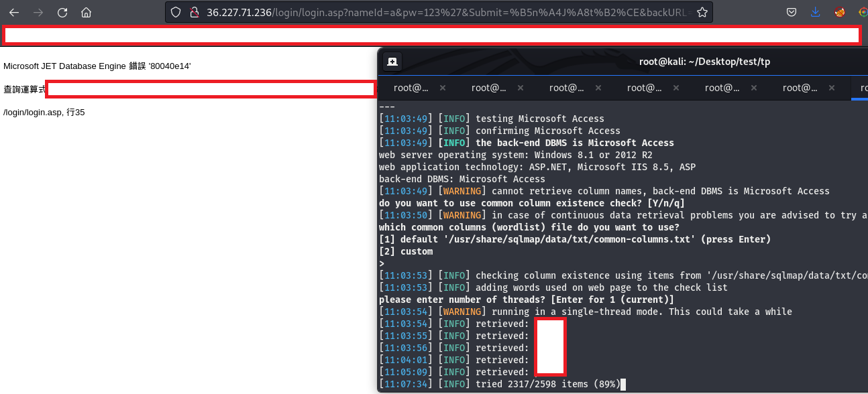Switch to the fourth root@ terminal tab
Image resolution: width=868 pixels, height=394 pixels.
[x=644, y=88]
